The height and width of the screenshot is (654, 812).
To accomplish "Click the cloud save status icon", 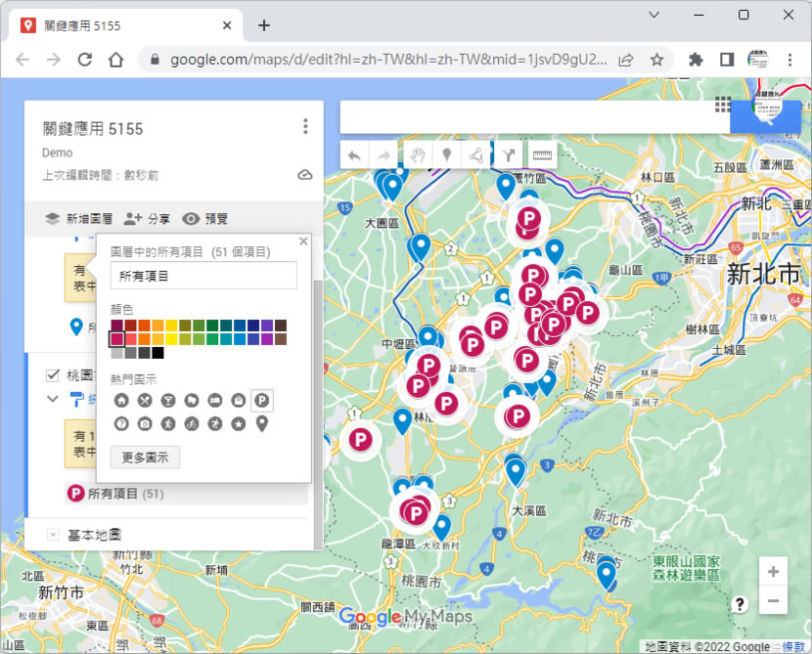I will pos(305,174).
